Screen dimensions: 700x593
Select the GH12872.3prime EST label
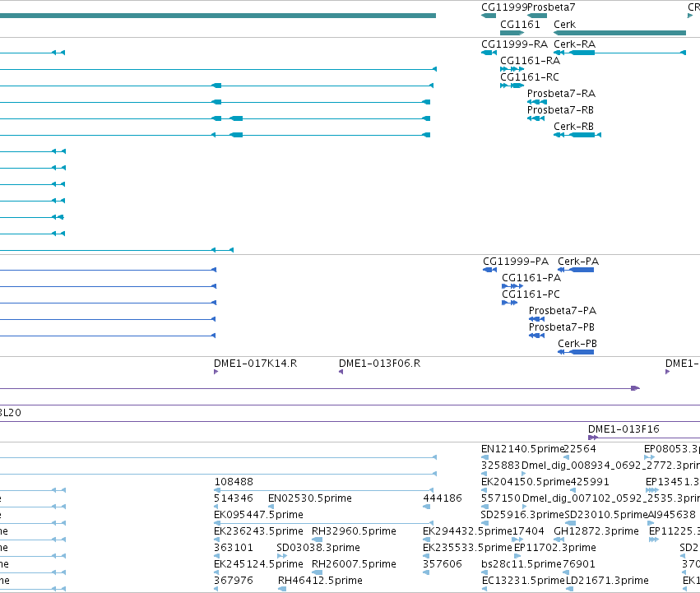596,531
